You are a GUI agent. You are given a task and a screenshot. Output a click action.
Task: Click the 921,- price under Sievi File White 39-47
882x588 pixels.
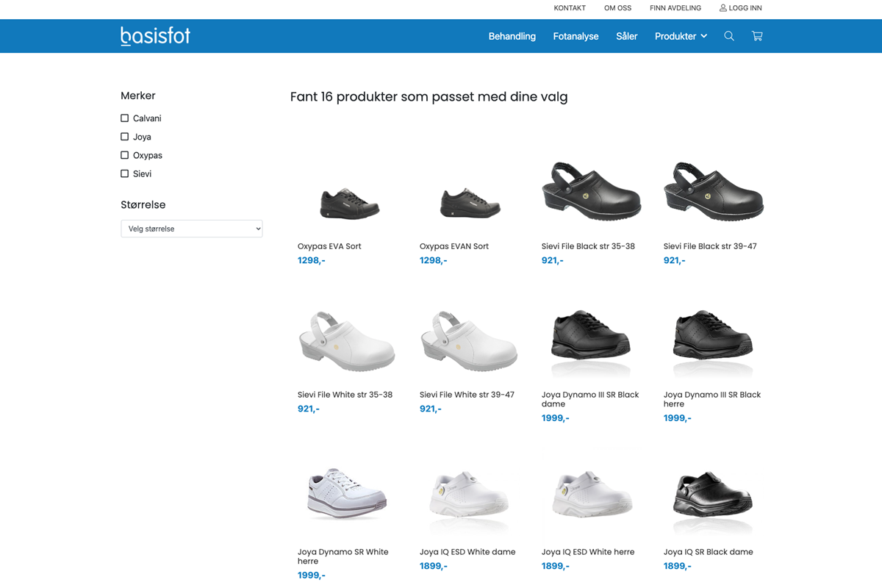coord(431,409)
